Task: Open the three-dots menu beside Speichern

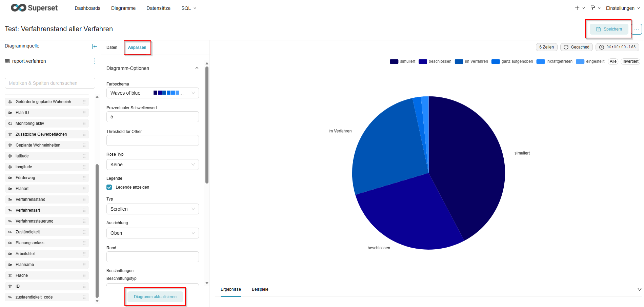Action: pyautogui.click(x=637, y=29)
